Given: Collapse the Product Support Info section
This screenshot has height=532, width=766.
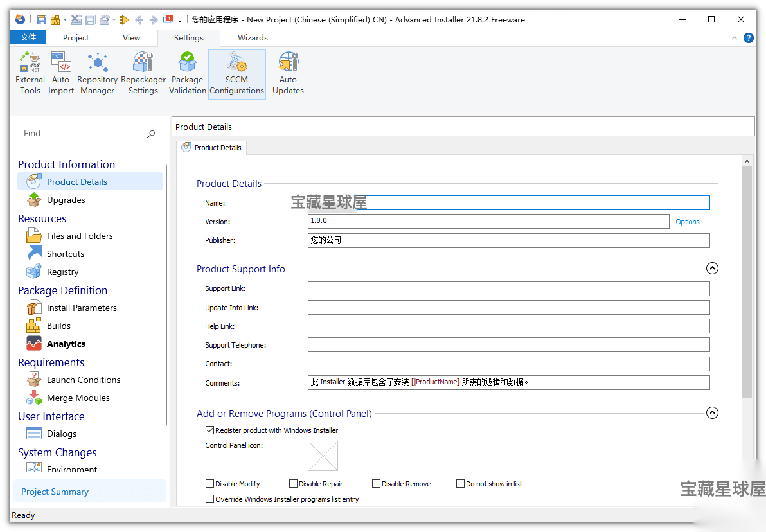Looking at the screenshot, I should pos(712,268).
